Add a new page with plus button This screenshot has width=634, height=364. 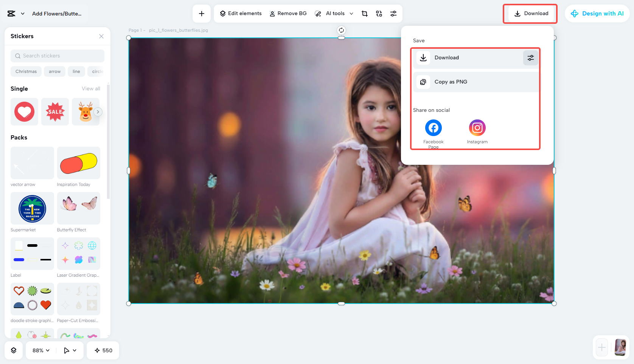click(602, 347)
